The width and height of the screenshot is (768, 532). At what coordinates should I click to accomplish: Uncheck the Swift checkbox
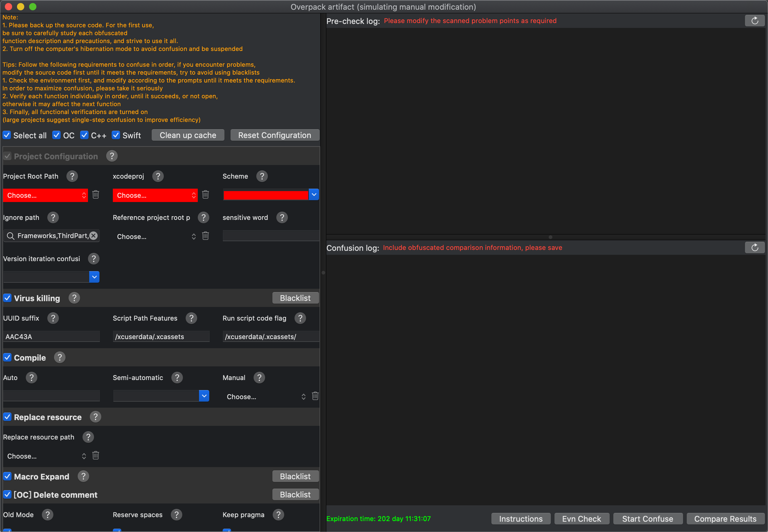tap(116, 135)
